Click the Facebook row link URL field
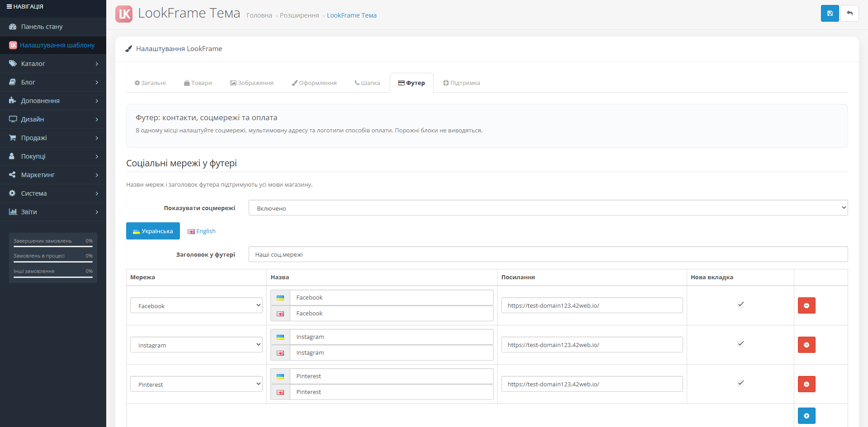Image resolution: width=868 pixels, height=427 pixels. [x=592, y=305]
